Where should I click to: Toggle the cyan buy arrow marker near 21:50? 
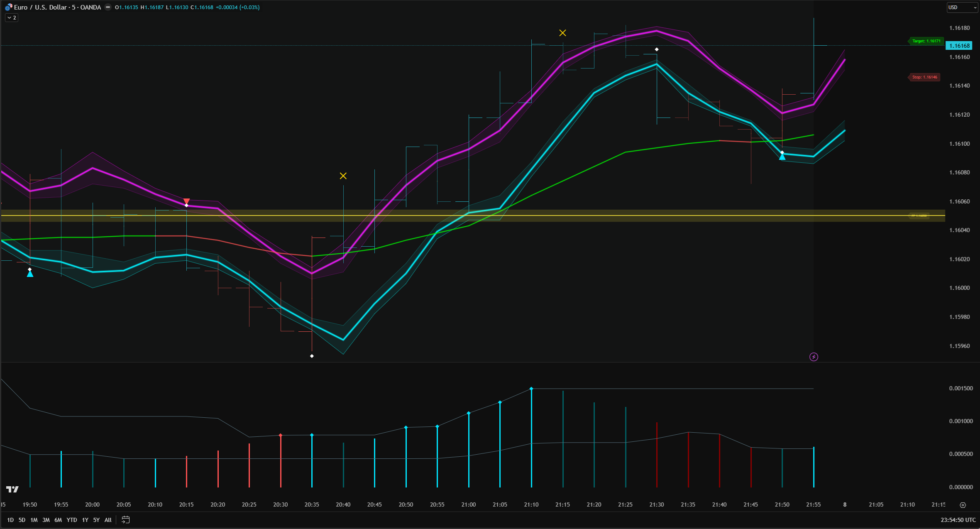[782, 157]
